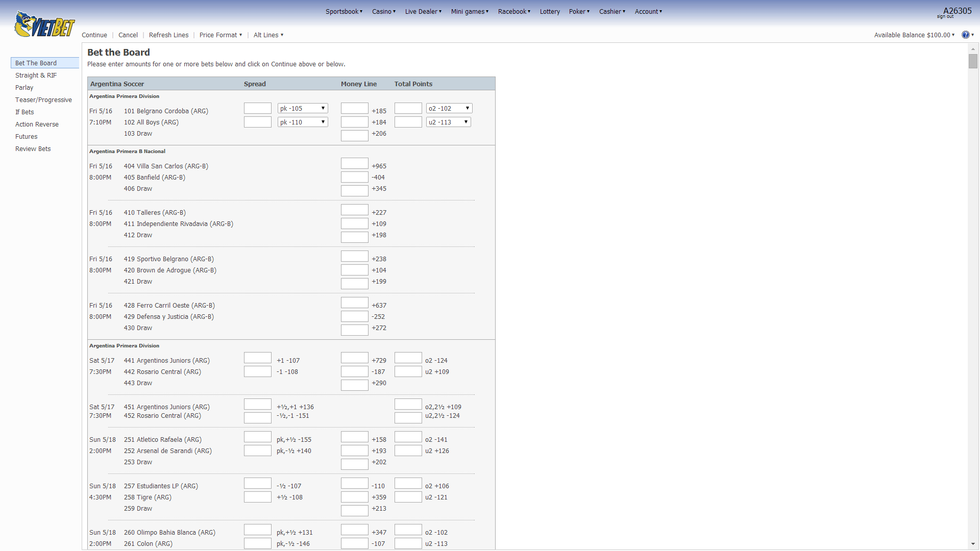Click Defensa y Justicia -252 money line field
Viewport: 980px width, 551px height.
point(355,316)
